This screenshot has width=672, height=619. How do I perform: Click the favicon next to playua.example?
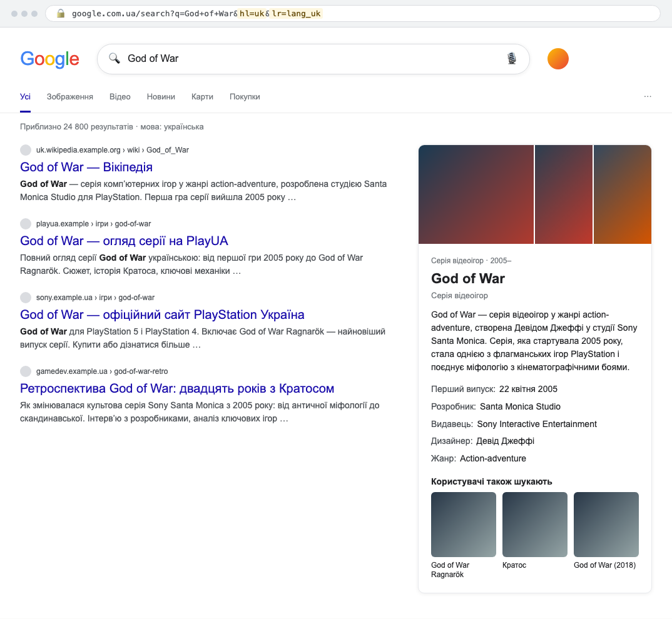(x=26, y=224)
